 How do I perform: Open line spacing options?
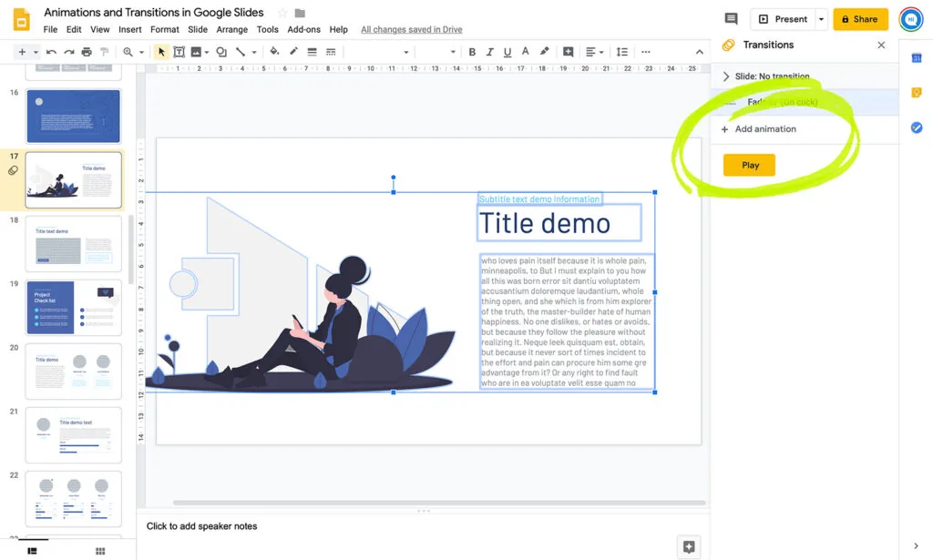click(x=621, y=52)
